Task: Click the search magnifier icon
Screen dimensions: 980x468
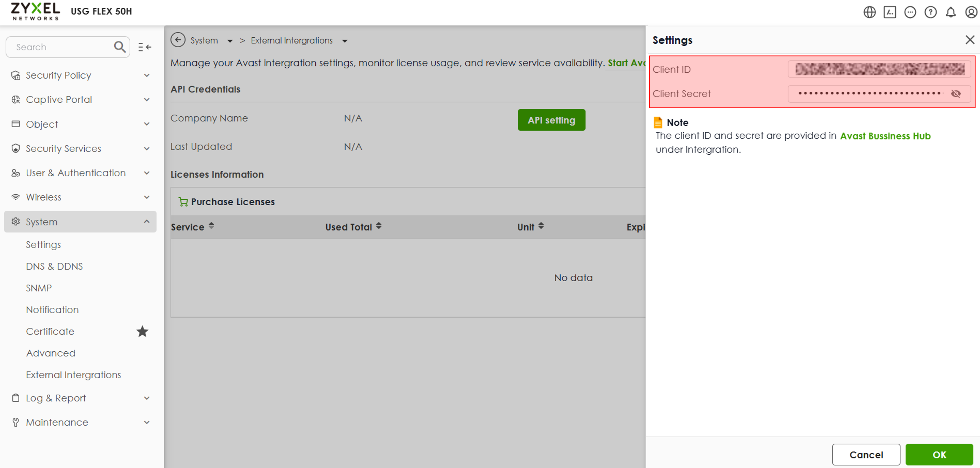Action: click(119, 47)
